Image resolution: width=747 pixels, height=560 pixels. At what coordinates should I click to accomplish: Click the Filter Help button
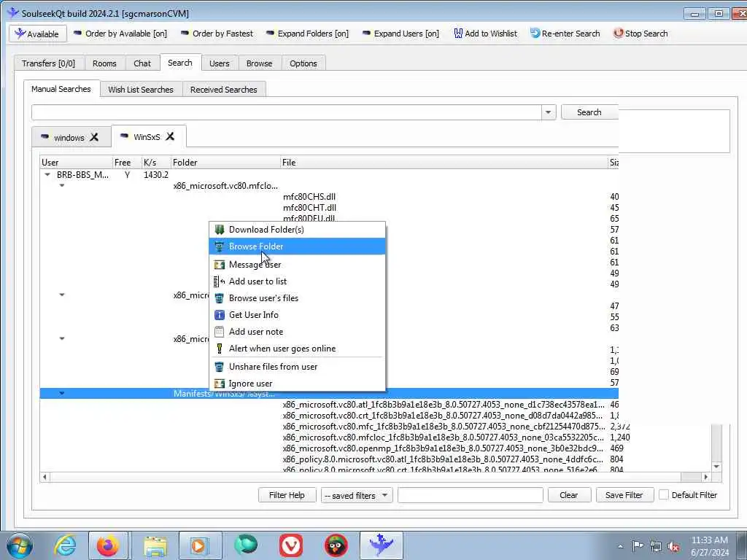[287, 495]
